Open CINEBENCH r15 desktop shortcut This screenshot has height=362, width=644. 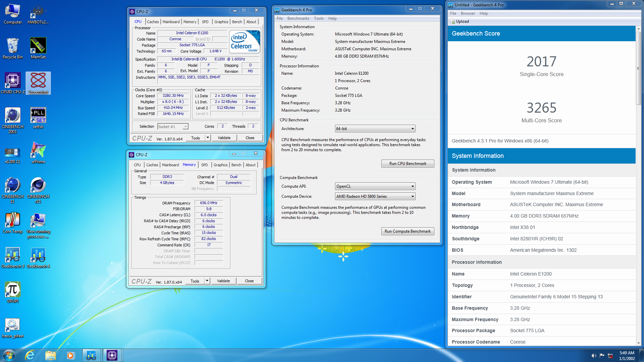click(x=38, y=190)
